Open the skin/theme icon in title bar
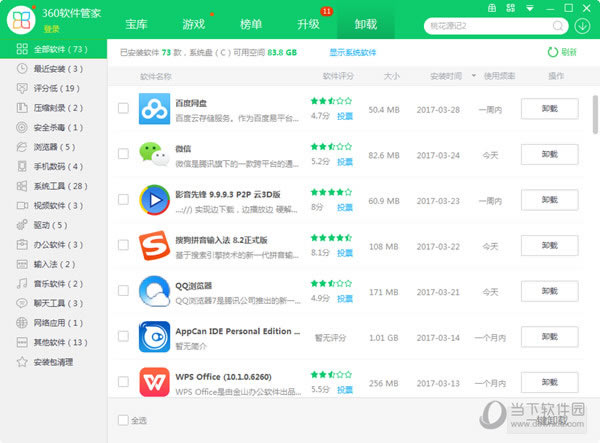Viewport: 600px width, 443px height. pyautogui.click(x=492, y=8)
